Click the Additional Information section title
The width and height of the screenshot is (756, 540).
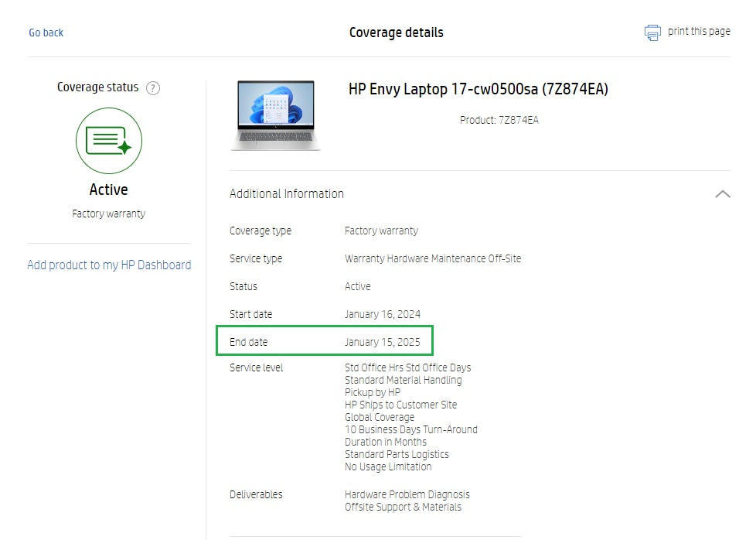point(287,194)
